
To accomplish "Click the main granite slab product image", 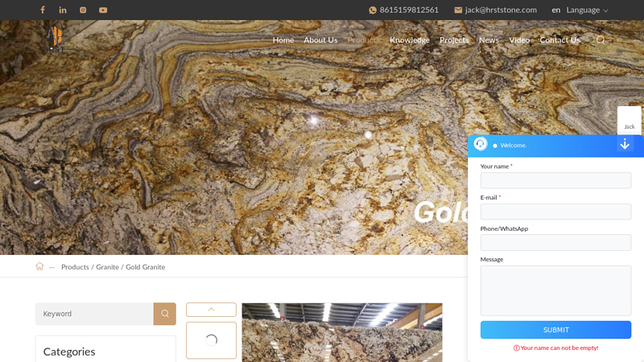I will click(x=342, y=332).
